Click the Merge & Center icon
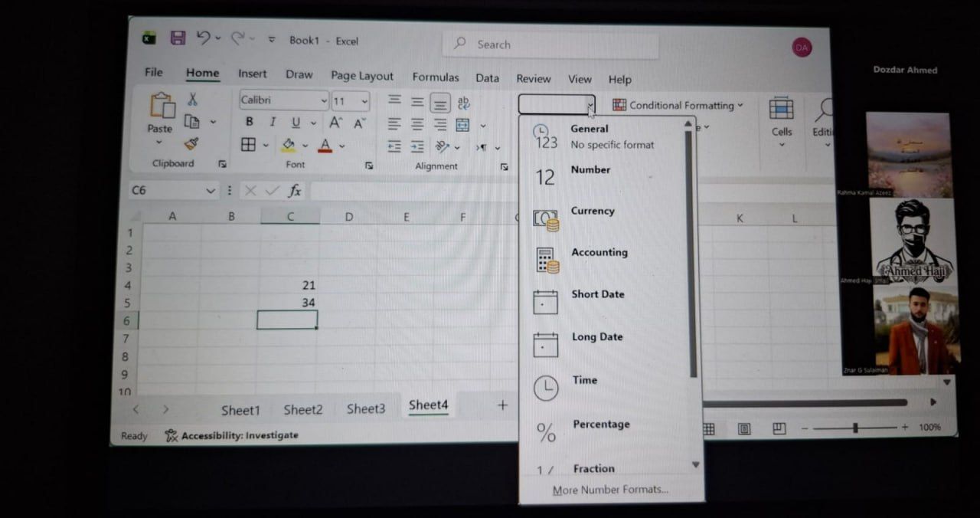 click(463, 125)
